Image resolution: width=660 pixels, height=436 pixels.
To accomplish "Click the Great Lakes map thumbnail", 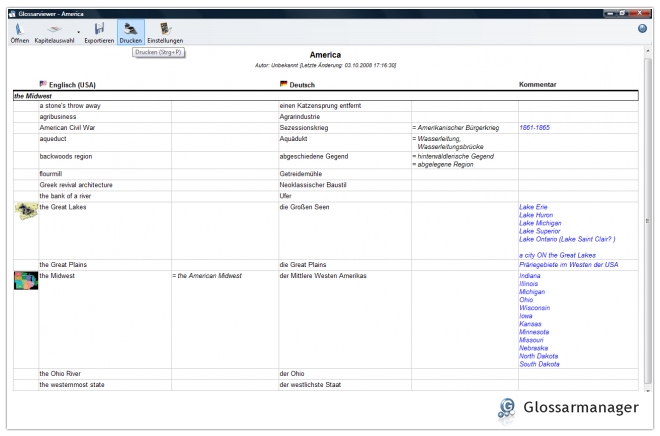I will coord(25,212).
